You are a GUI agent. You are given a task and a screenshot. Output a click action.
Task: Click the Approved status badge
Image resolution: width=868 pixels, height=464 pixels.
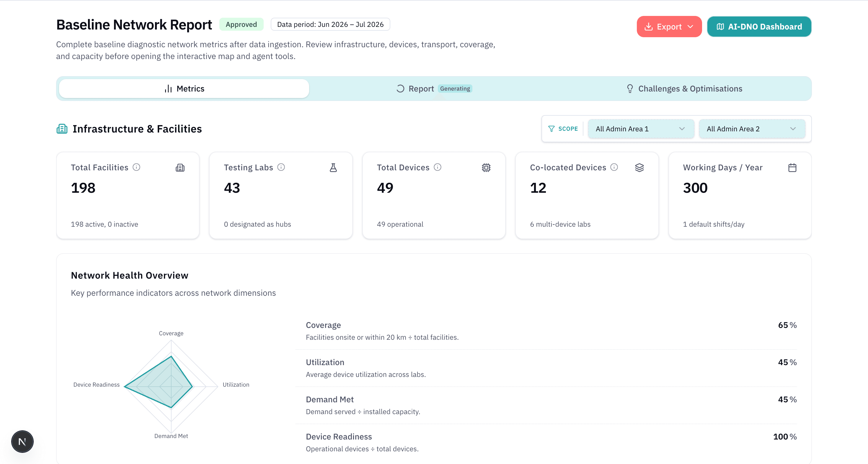pyautogui.click(x=241, y=24)
